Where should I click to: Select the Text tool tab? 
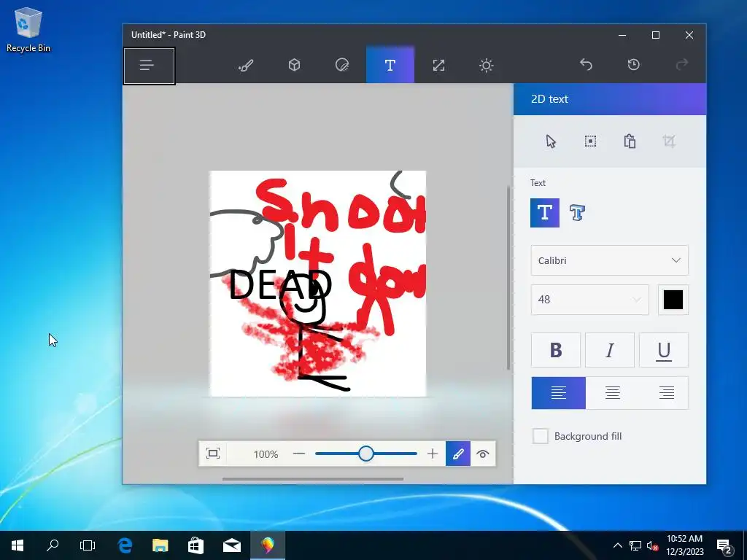390,65
